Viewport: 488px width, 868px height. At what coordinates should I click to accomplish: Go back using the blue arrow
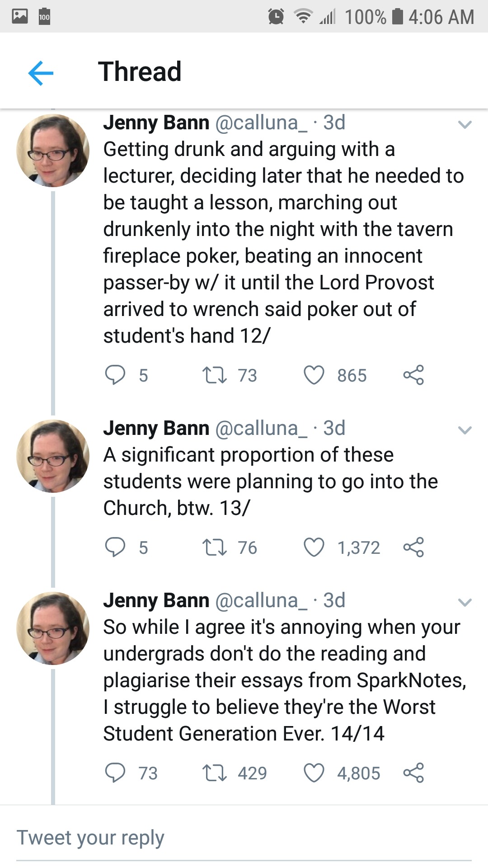[x=41, y=73]
